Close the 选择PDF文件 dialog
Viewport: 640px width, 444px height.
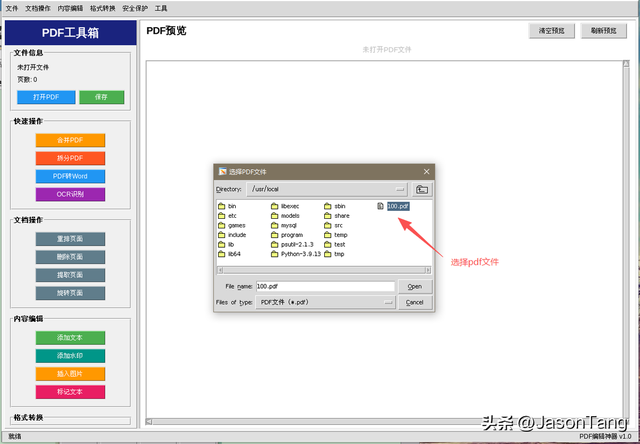pyautogui.click(x=427, y=172)
